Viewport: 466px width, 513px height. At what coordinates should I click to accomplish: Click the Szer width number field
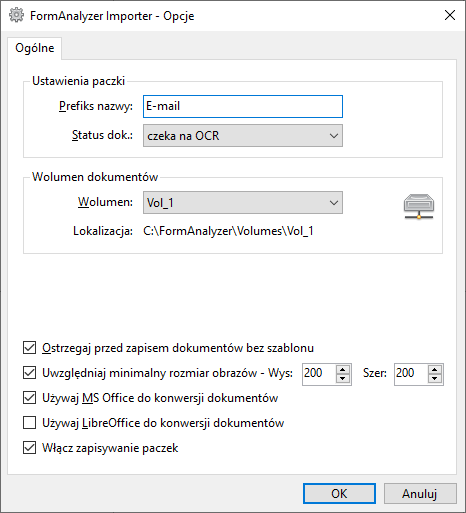tap(411, 374)
